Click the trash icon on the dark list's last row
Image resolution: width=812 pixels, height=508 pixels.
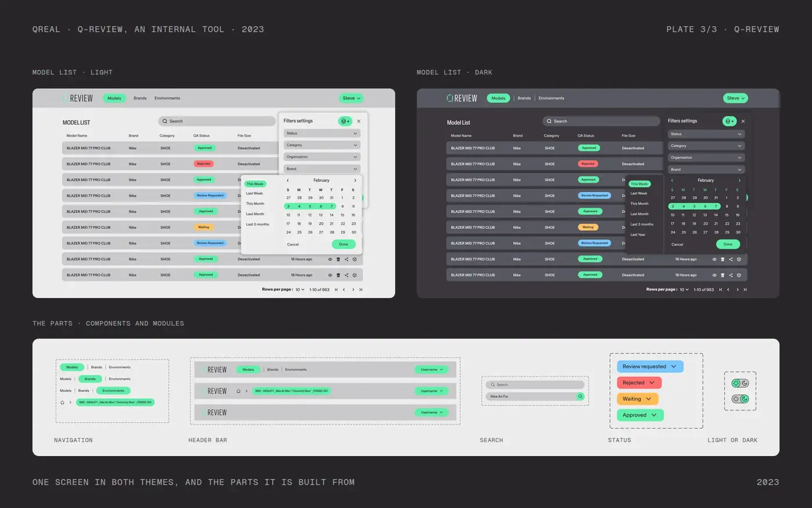pyautogui.click(x=723, y=275)
